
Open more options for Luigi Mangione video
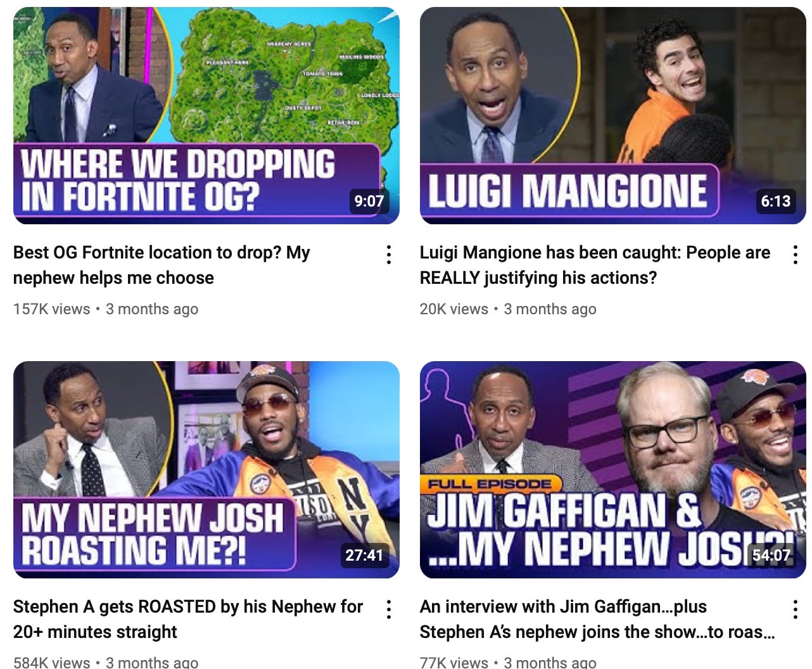point(796,255)
